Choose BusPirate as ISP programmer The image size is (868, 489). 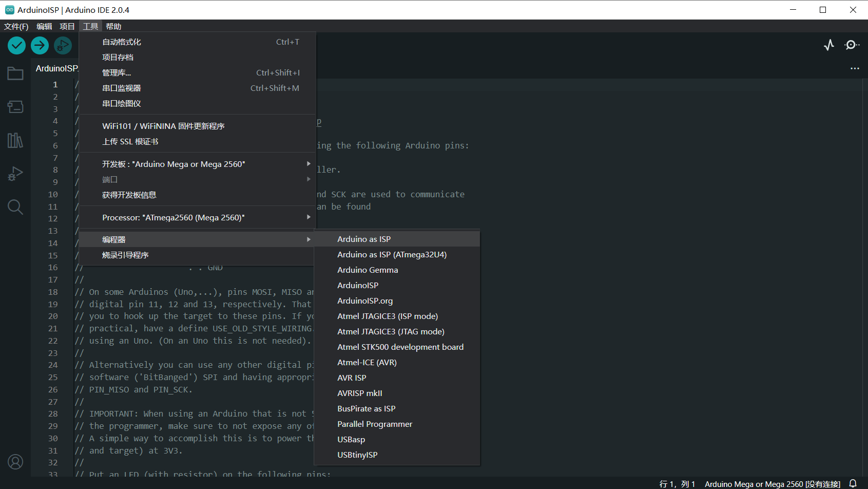click(397, 409)
